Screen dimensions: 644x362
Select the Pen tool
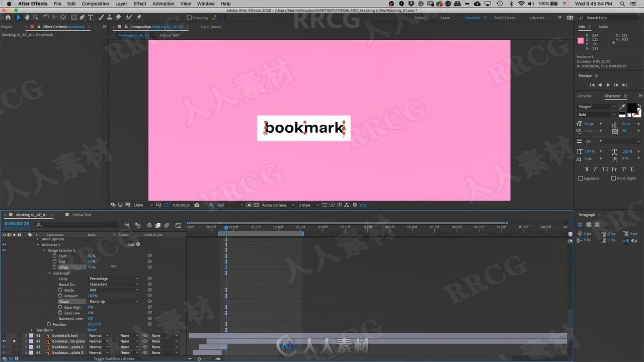pos(82,17)
